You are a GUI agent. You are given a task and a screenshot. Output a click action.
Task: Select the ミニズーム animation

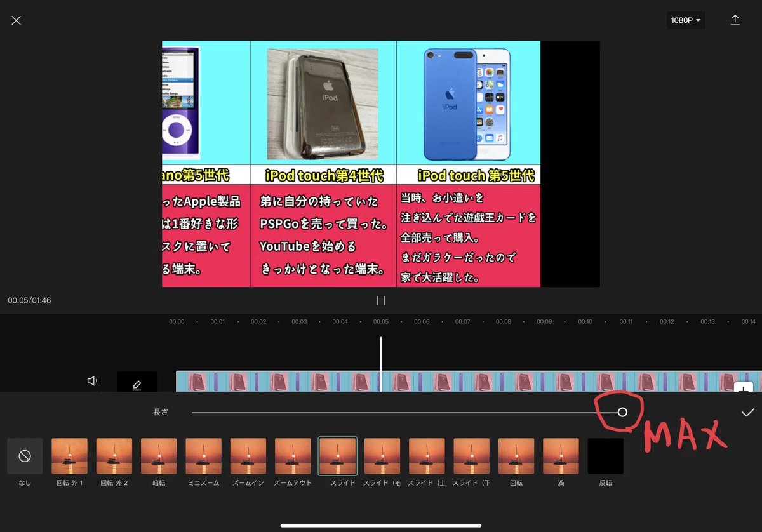(x=203, y=456)
